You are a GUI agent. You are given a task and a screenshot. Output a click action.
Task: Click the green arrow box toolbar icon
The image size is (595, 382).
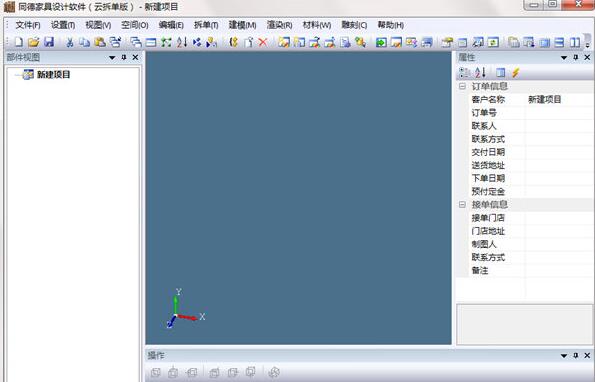(x=381, y=42)
